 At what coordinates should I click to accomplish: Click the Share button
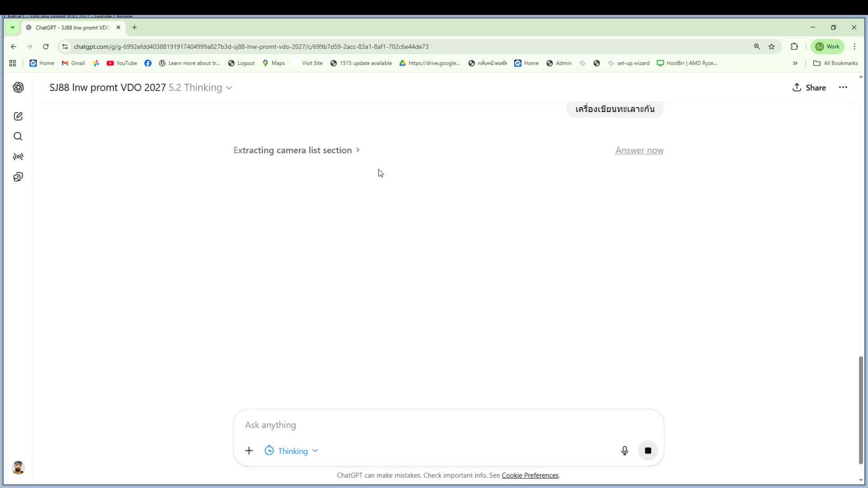tap(809, 88)
